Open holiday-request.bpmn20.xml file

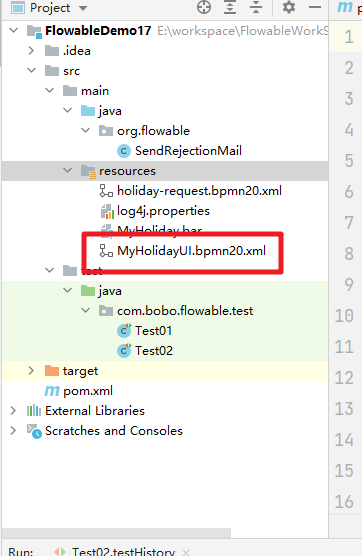click(200, 191)
